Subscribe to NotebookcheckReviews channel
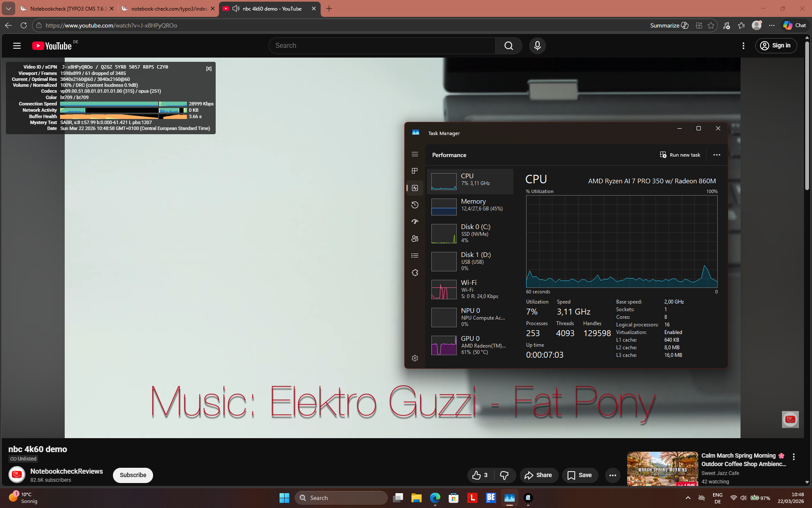 [133, 475]
